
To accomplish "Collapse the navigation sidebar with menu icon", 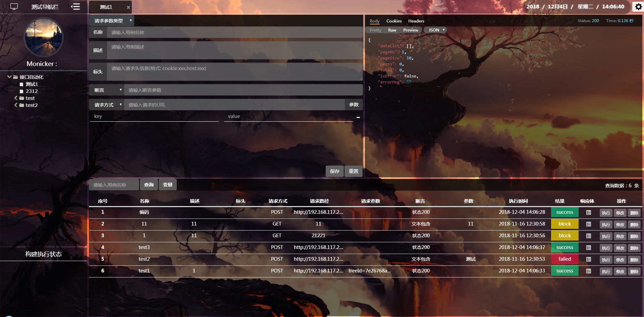I will [x=75, y=7].
